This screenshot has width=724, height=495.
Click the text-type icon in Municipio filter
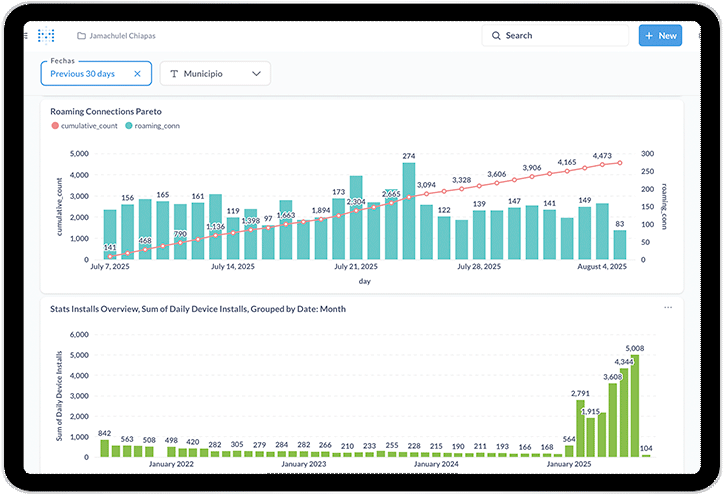[x=174, y=74]
